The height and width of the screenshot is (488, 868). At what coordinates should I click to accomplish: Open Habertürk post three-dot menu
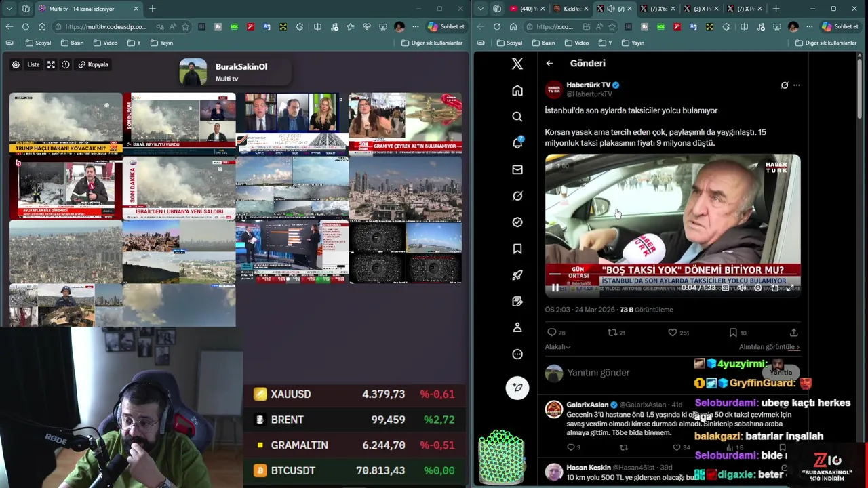[797, 85]
